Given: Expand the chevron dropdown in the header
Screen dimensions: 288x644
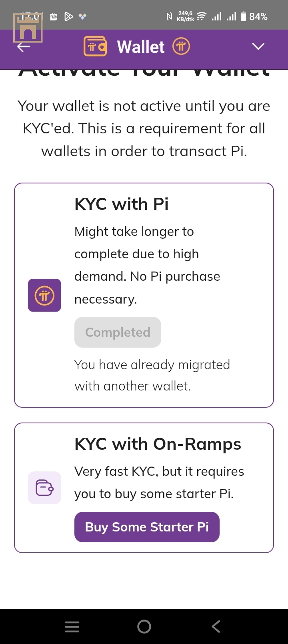Looking at the screenshot, I should [258, 46].
